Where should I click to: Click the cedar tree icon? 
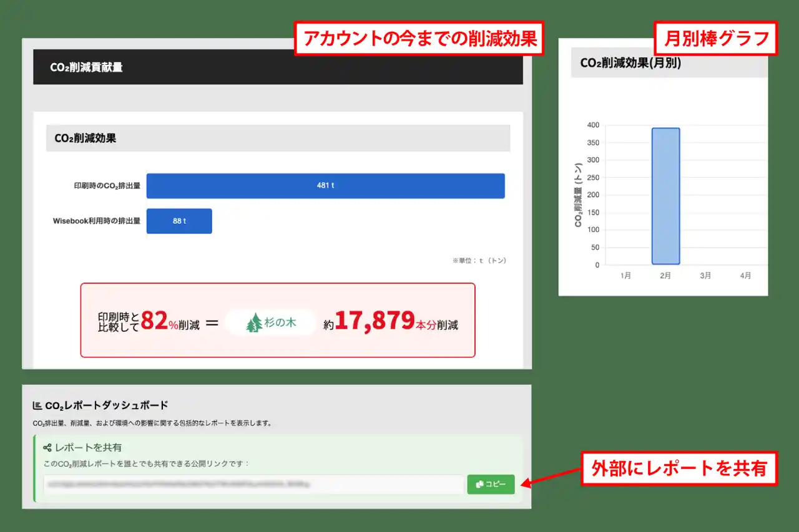tap(253, 323)
